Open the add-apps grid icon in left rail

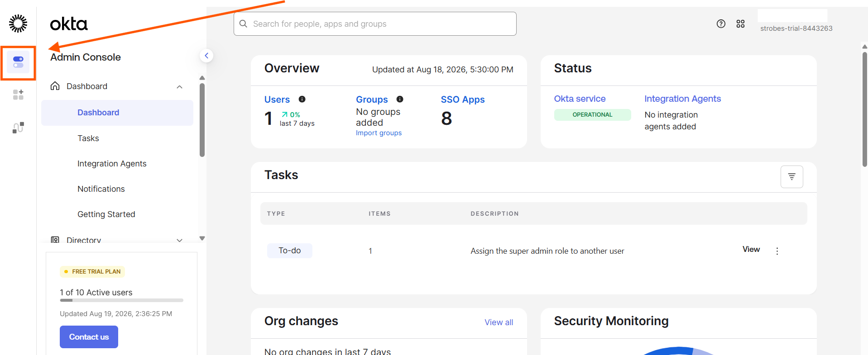tap(18, 95)
